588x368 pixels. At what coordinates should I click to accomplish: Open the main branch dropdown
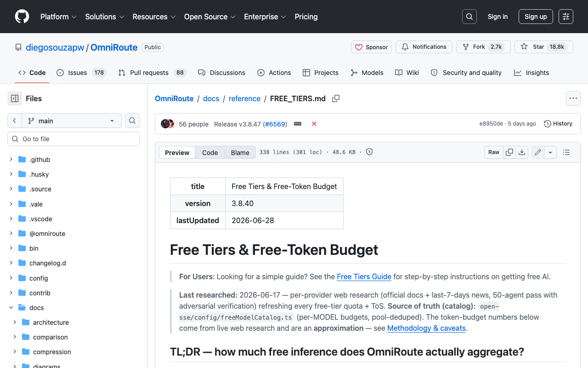[x=72, y=121]
